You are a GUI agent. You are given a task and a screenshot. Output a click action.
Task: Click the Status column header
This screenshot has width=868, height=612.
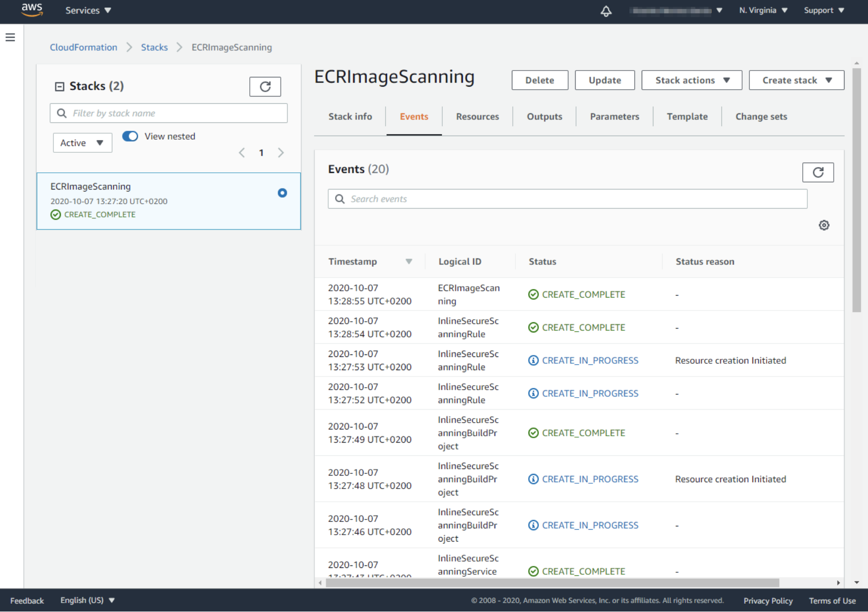[x=542, y=261]
